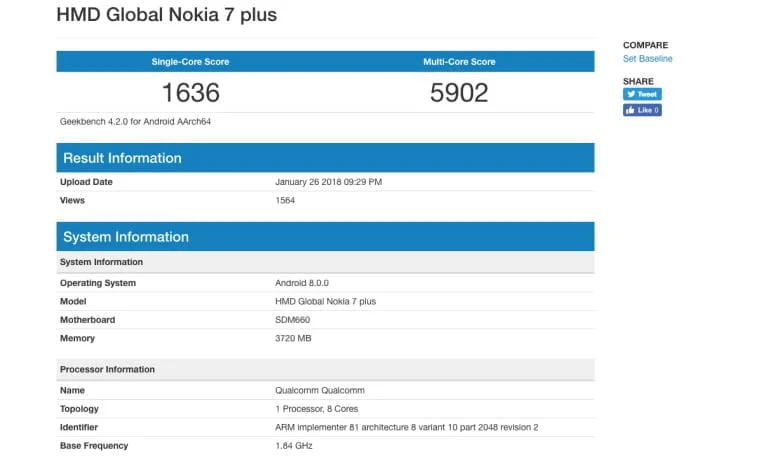Click the Geekbench 4.2.0 for Android text
Image resolution: width=780 pixels, height=457 pixels.
click(x=135, y=122)
